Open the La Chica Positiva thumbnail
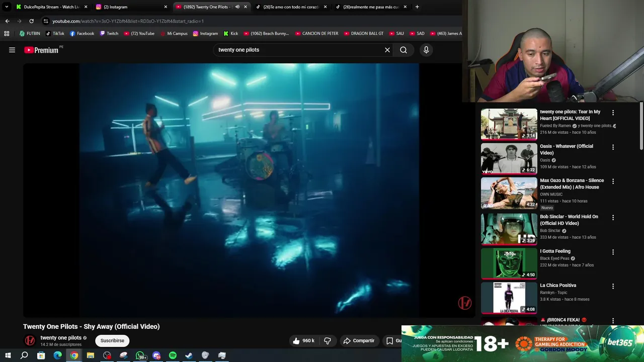The height and width of the screenshot is (362, 644). 509,298
